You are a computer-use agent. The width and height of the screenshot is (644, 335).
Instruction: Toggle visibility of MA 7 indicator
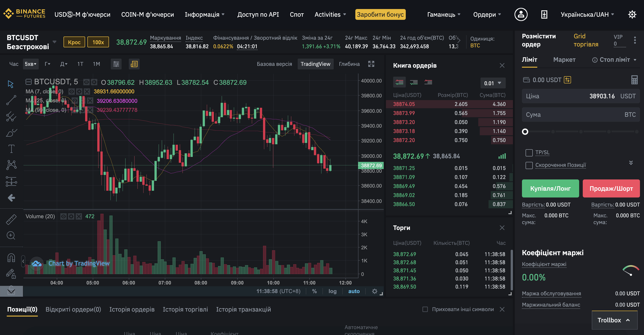[71, 91]
